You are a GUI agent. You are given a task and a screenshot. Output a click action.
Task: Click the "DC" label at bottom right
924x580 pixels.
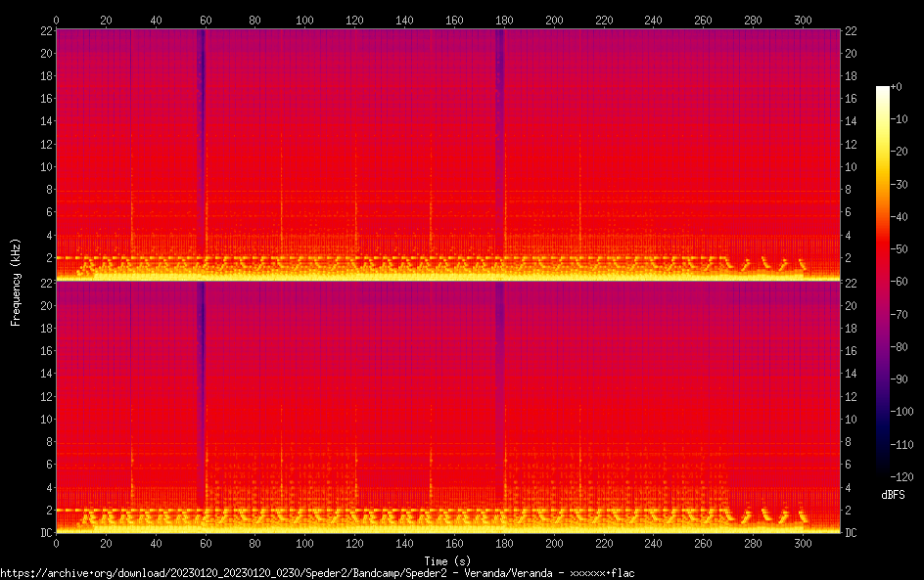point(852,533)
